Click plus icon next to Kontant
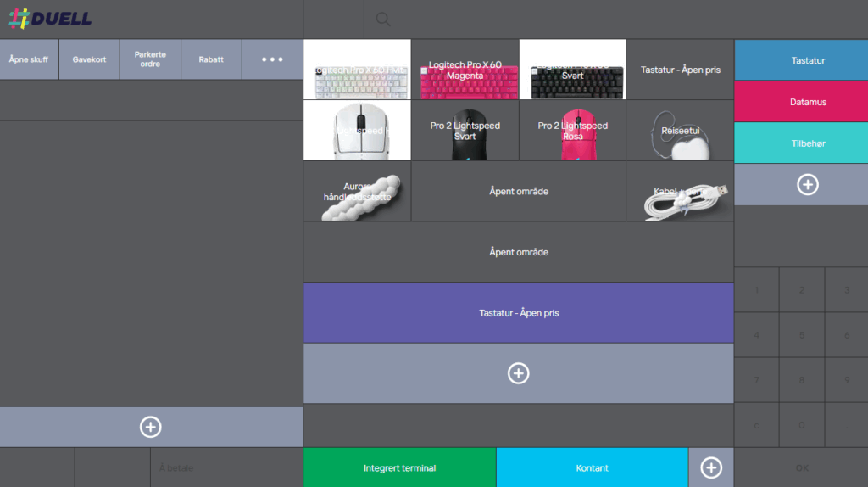 [x=711, y=467]
